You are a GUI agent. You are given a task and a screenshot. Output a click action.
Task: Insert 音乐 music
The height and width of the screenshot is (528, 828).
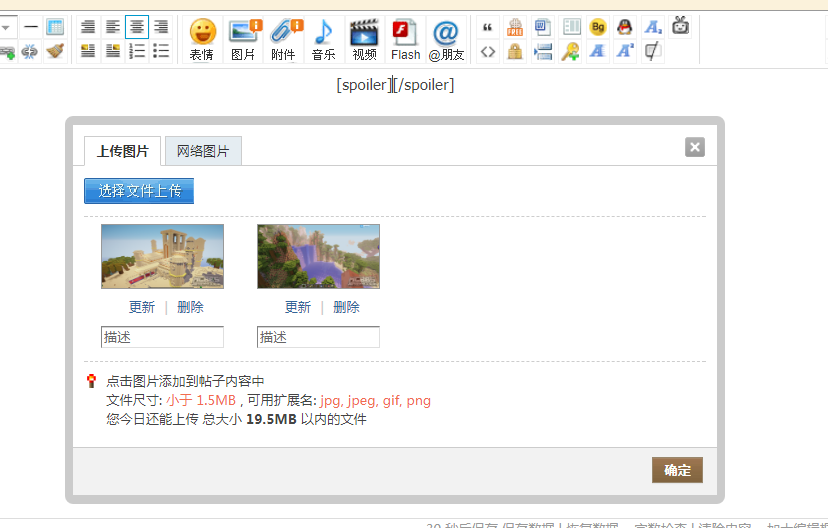click(x=324, y=40)
